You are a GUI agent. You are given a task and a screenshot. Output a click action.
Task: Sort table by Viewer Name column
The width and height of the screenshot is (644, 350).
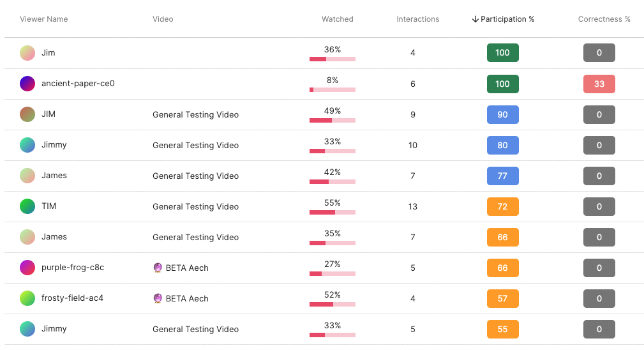43,19
